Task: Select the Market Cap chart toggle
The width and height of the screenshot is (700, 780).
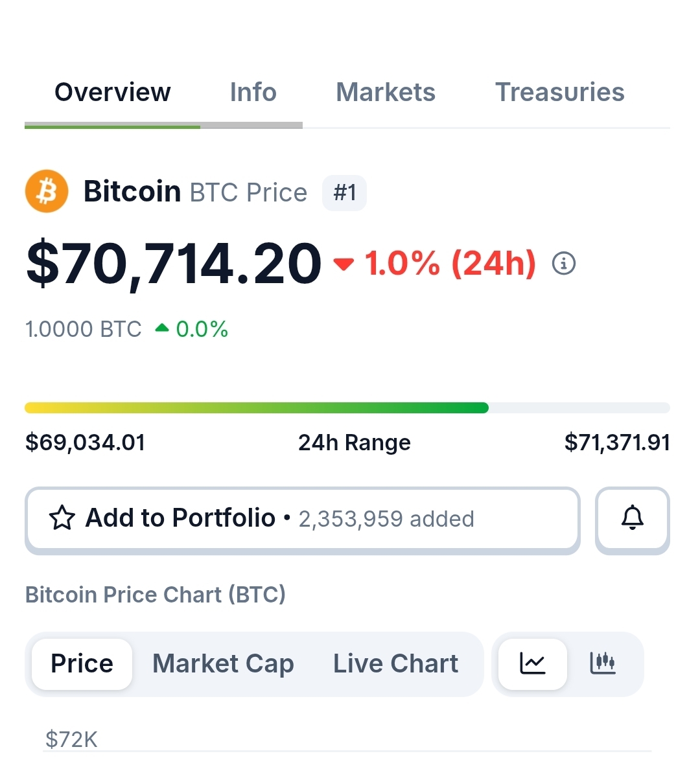Action: point(223,663)
